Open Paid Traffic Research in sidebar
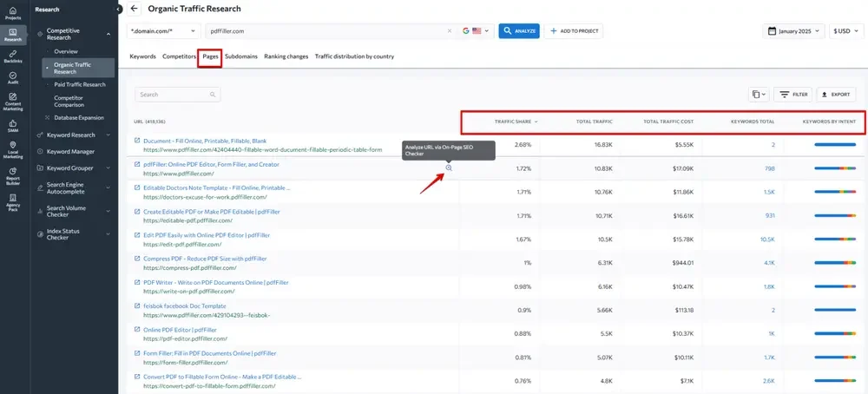 click(79, 85)
